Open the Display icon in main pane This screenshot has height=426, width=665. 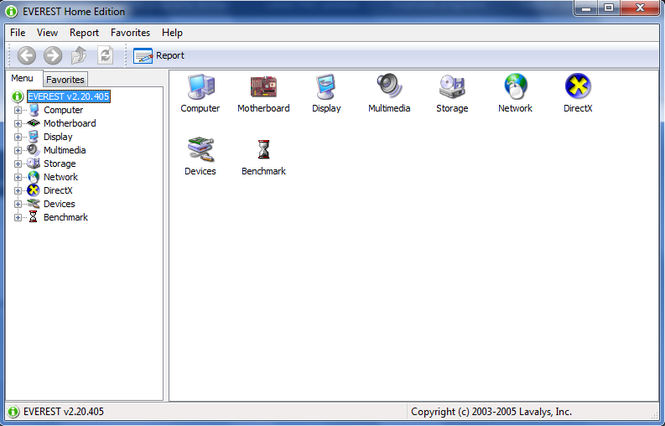pyautogui.click(x=326, y=93)
